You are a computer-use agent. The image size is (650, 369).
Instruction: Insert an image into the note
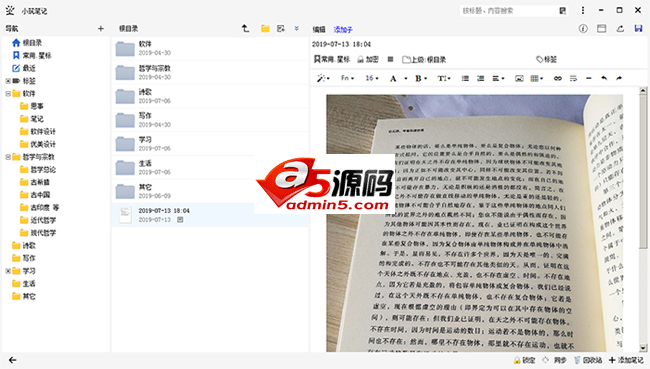[519, 78]
